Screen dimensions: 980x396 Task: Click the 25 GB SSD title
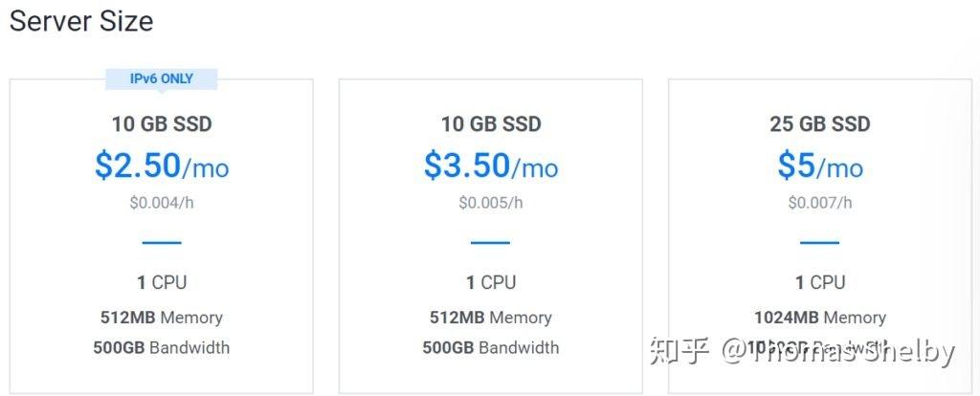point(820,124)
